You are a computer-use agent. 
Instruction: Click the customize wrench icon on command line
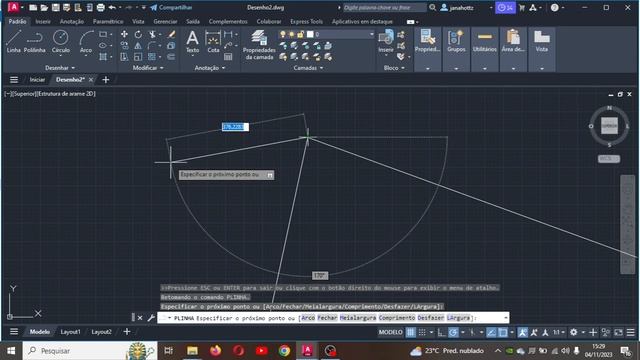click(151, 318)
